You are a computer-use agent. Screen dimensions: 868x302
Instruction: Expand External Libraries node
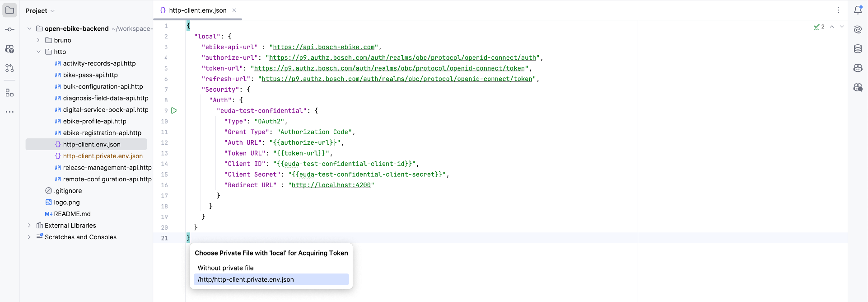pos(29,226)
